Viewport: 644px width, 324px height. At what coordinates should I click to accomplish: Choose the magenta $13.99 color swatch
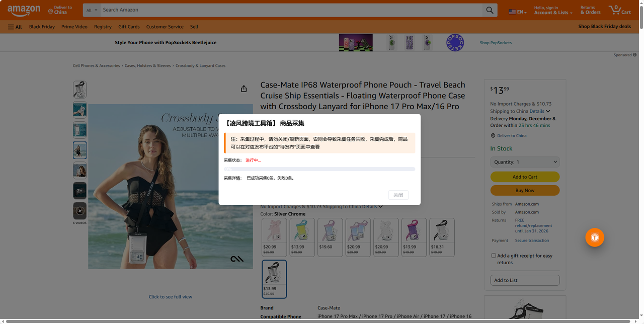tap(414, 237)
